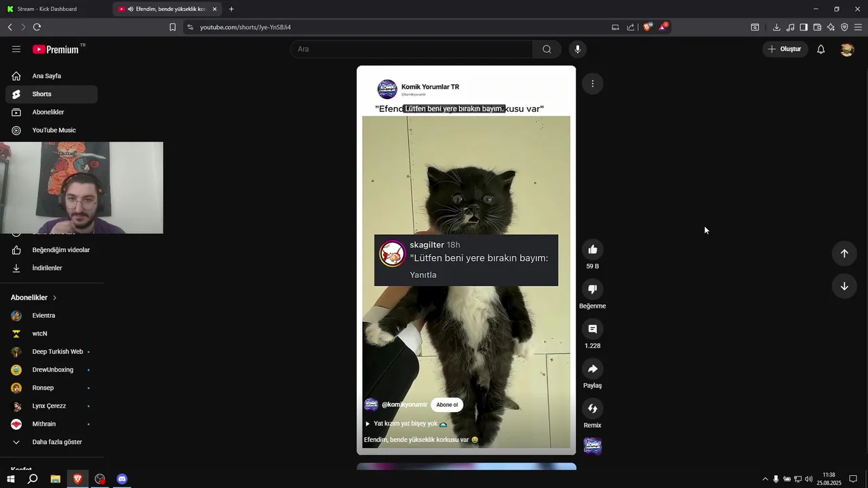The width and height of the screenshot is (868, 488).
Task: Open Abonelikler in sidebar
Action: click(52, 112)
